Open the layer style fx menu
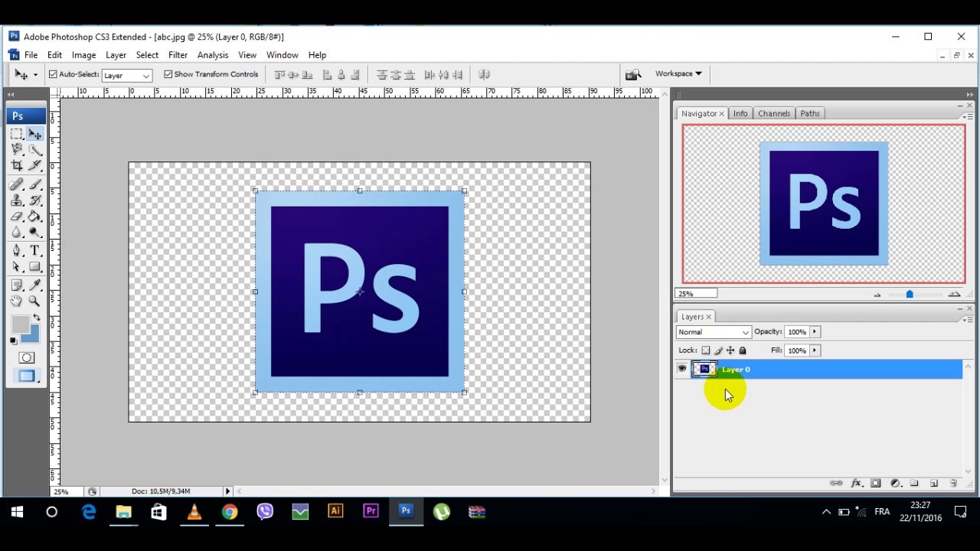 tap(856, 484)
